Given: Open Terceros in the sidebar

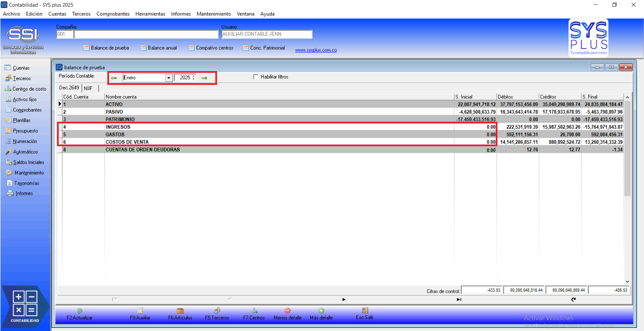Looking at the screenshot, I should (18, 78).
